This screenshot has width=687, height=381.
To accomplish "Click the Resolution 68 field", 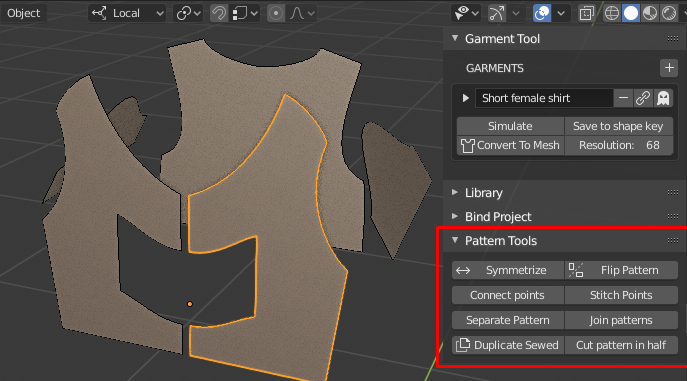I will click(618, 145).
